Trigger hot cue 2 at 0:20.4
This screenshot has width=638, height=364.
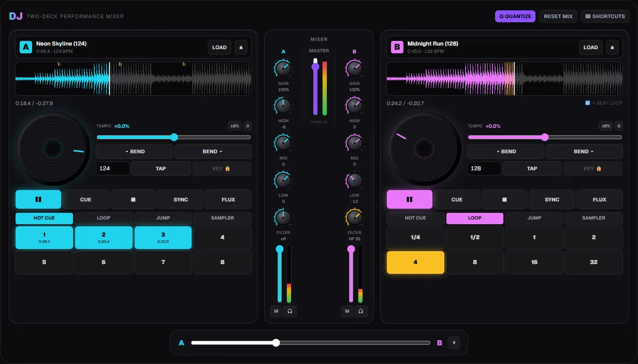tap(104, 238)
